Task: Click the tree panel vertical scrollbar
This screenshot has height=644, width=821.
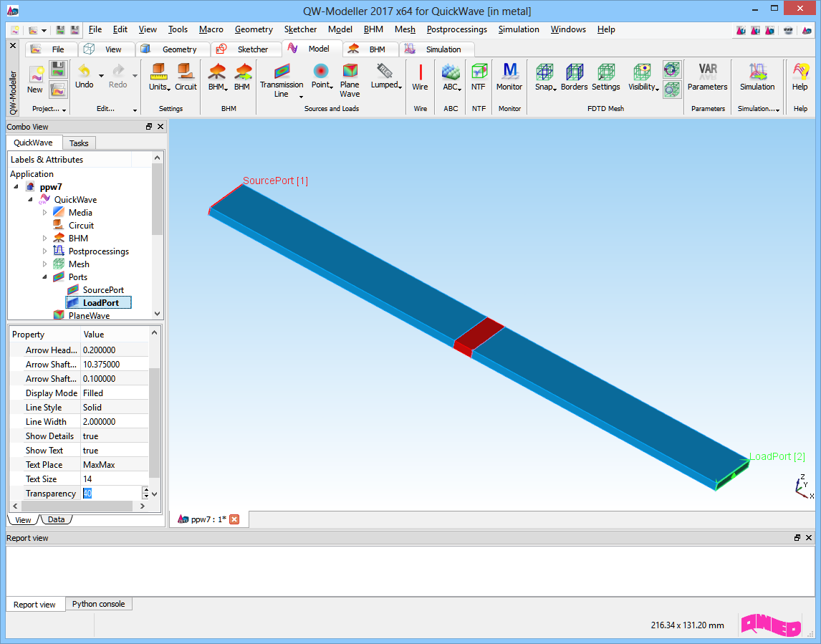Action: coord(157,199)
